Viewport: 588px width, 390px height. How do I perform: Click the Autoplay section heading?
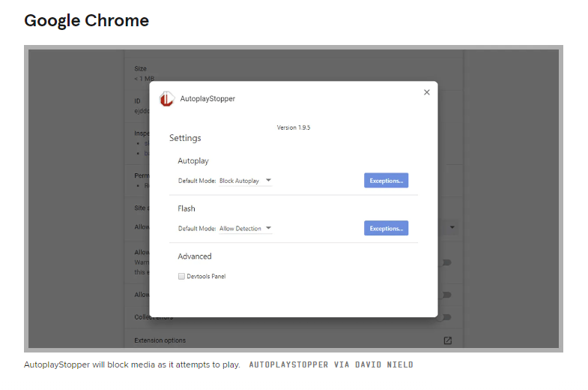click(x=193, y=161)
